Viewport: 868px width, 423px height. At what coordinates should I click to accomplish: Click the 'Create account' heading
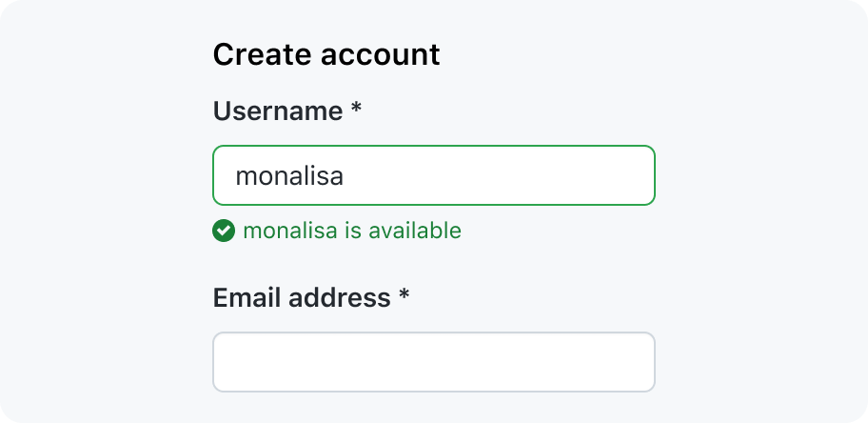click(x=326, y=54)
